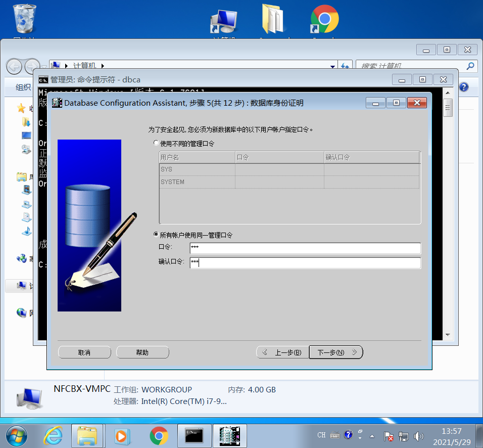Select the 使用不同的管理口令 radio button
Screen dimensions: 483x448
(157, 143)
